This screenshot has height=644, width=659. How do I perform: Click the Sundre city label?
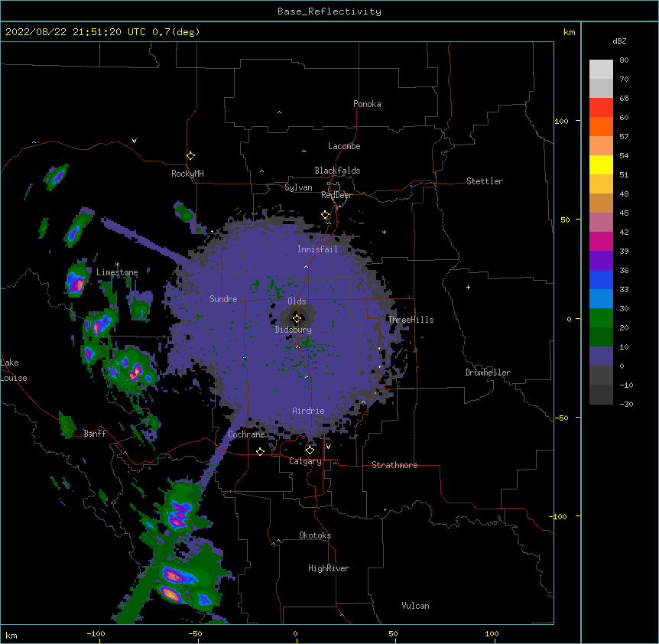(x=223, y=299)
